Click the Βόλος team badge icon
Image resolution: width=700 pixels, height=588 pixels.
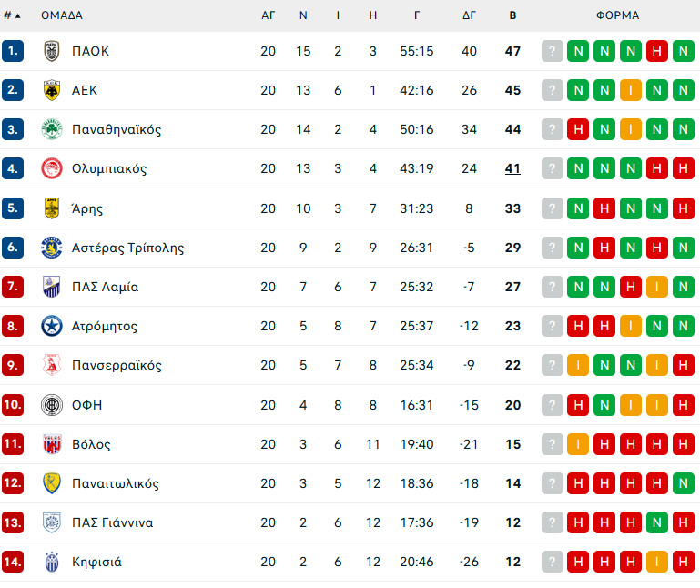[x=51, y=444]
